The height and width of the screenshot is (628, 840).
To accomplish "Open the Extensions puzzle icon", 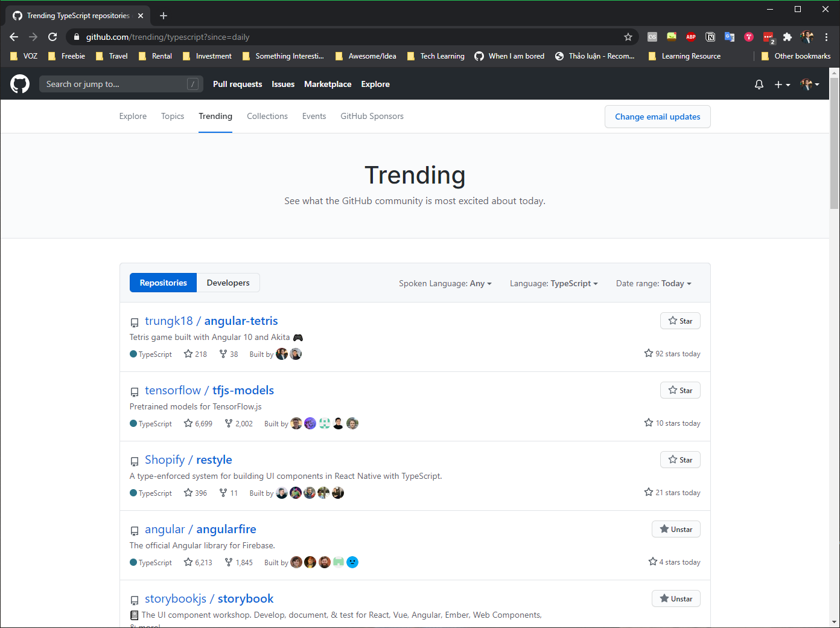I will pyautogui.click(x=787, y=37).
